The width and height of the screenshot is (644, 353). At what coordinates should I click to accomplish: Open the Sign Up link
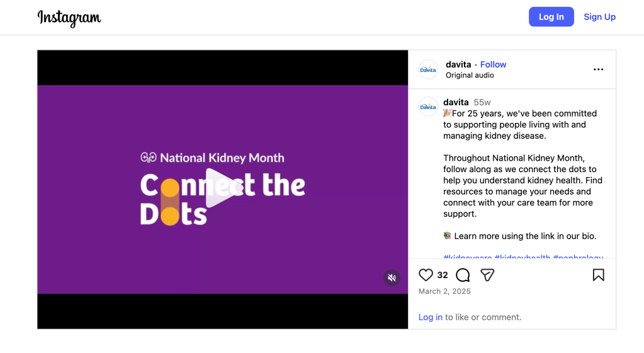[599, 17]
